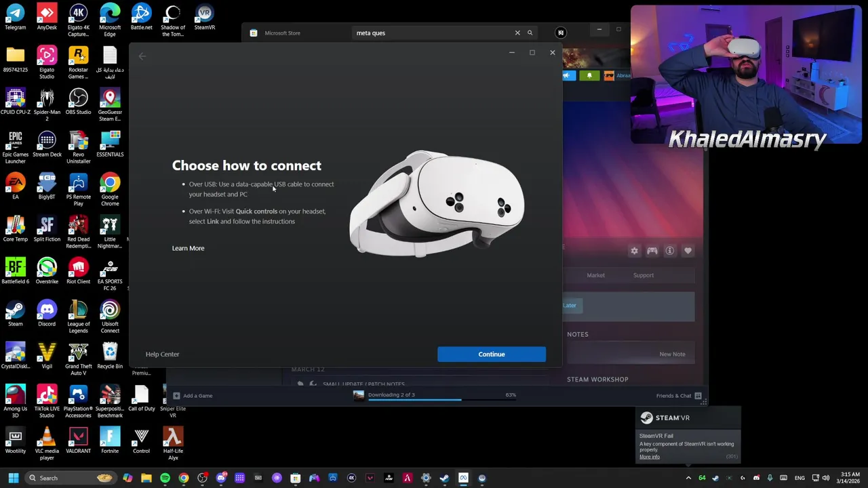Select VALORANT desktop shortcut
This screenshot has height=488, width=868.
pyautogui.click(x=78, y=441)
